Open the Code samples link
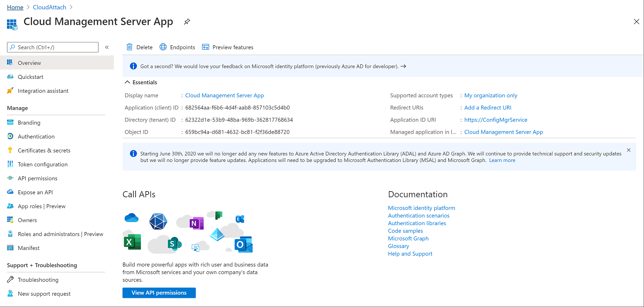The width and height of the screenshot is (644, 307). pyautogui.click(x=405, y=231)
